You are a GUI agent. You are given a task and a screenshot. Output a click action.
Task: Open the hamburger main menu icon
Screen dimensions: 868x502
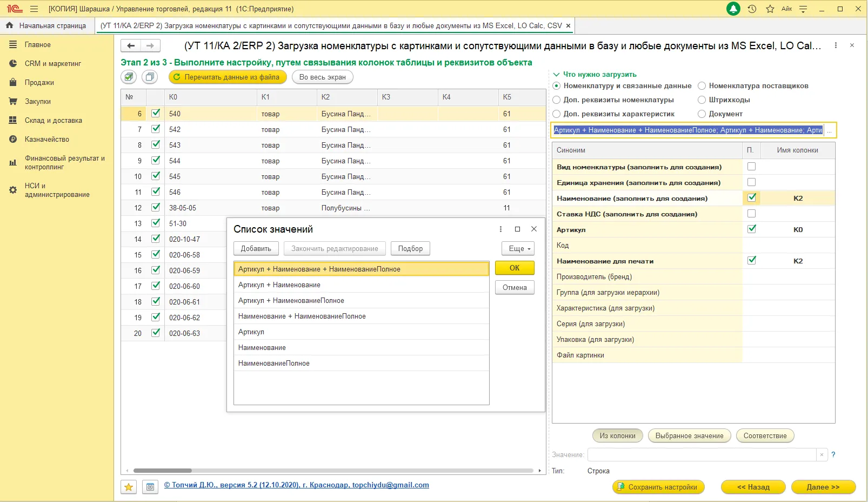(34, 9)
